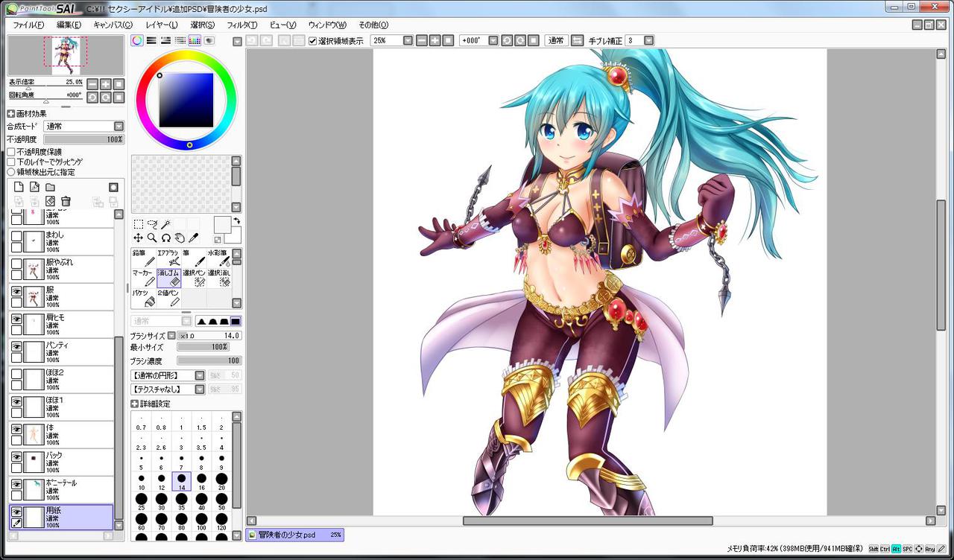Hide the ポニーテール layer
The height and width of the screenshot is (560, 954).
click(x=16, y=484)
